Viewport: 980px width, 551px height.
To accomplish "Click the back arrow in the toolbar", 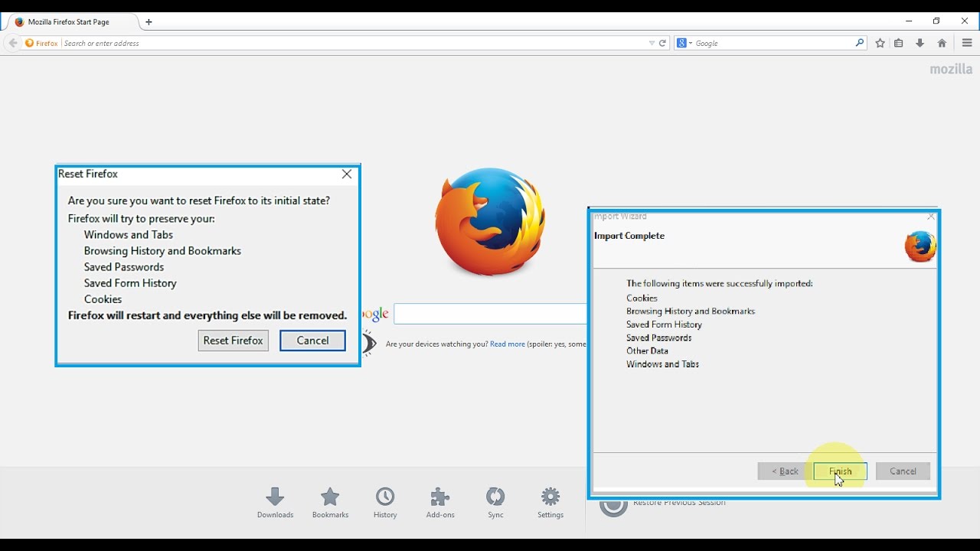I will 12,43.
